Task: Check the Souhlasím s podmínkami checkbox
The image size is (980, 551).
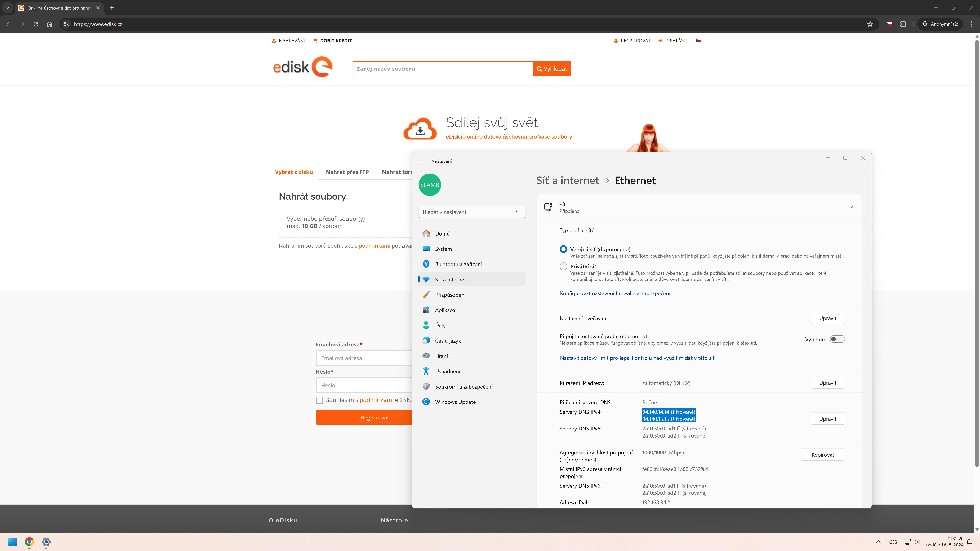Action: pos(320,400)
